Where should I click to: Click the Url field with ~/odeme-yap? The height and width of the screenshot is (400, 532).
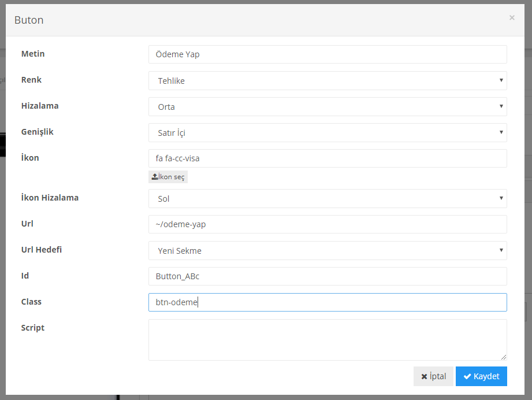click(328, 224)
